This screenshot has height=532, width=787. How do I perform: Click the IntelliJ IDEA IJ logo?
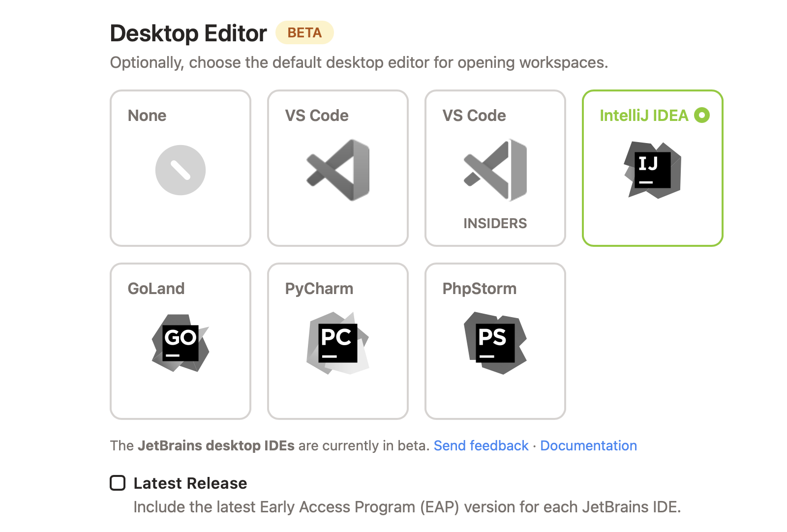[653, 170]
